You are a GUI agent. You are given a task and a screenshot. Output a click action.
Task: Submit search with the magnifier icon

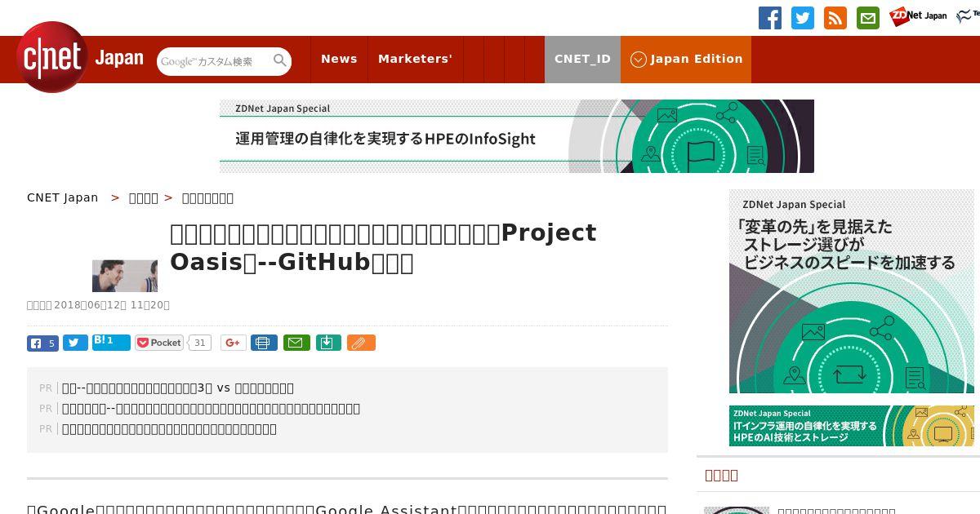click(280, 60)
